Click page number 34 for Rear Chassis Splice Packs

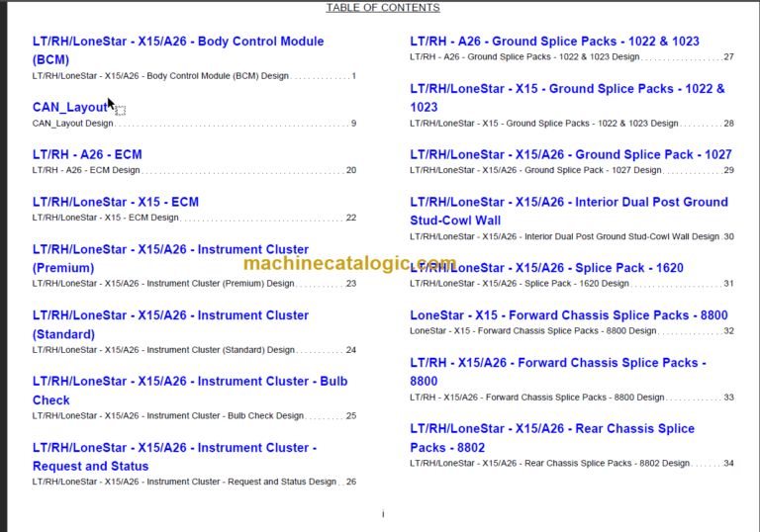click(x=729, y=463)
